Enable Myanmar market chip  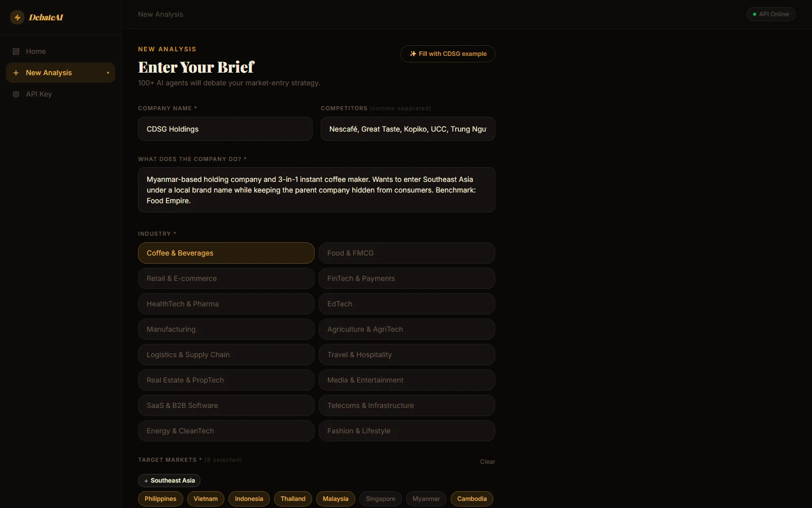pos(426,499)
